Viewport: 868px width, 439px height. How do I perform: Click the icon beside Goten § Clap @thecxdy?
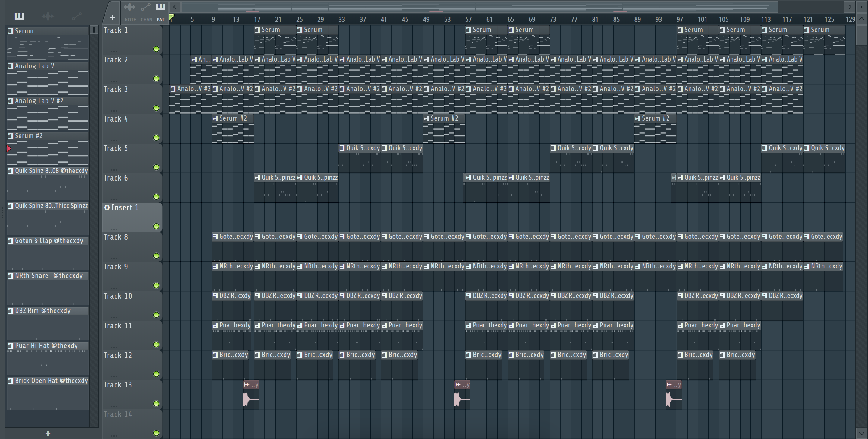click(x=11, y=240)
